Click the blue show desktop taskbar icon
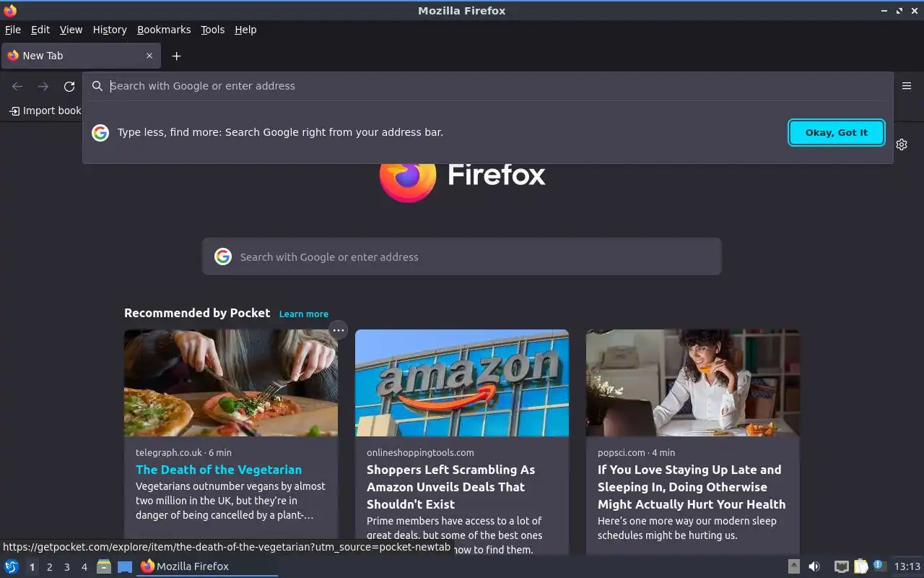The width and height of the screenshot is (924, 578). (x=125, y=566)
